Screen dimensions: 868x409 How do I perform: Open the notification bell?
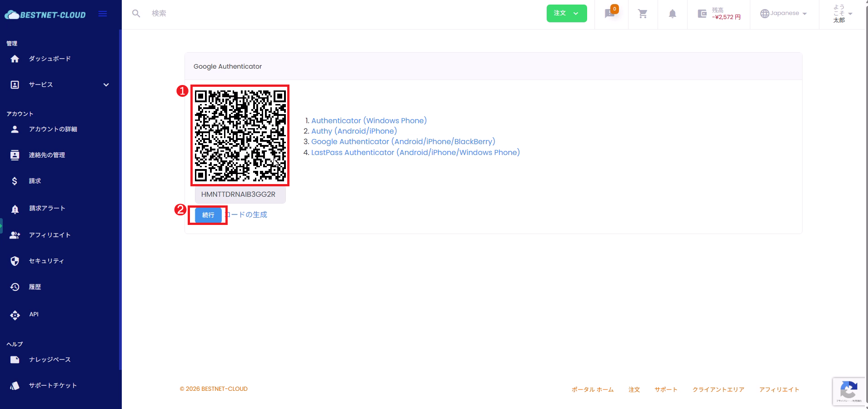(x=672, y=14)
